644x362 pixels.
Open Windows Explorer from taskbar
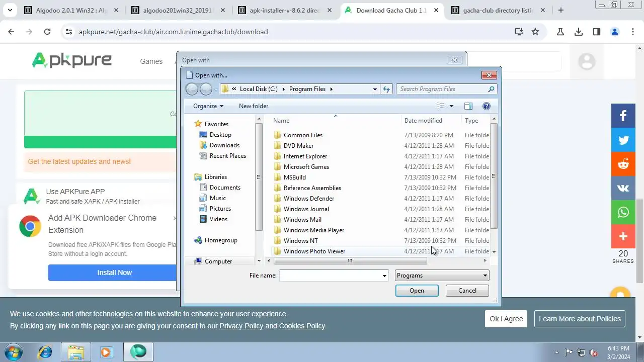(76, 352)
